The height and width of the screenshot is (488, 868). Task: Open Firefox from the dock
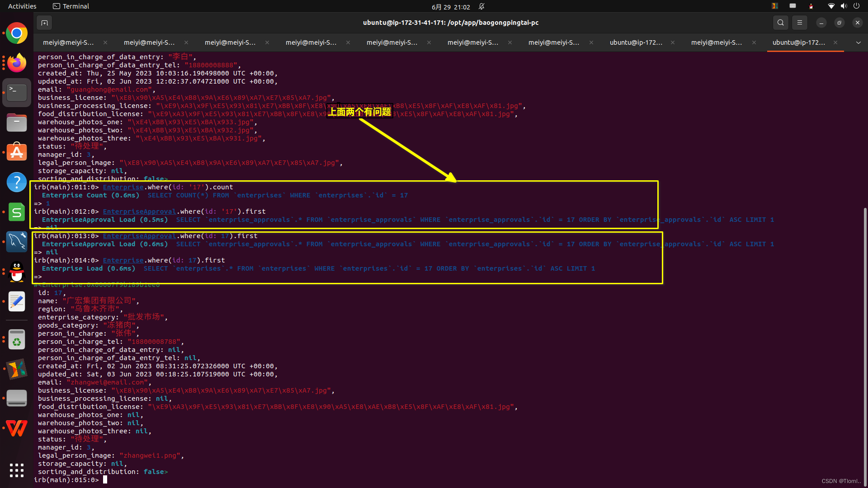(x=17, y=62)
